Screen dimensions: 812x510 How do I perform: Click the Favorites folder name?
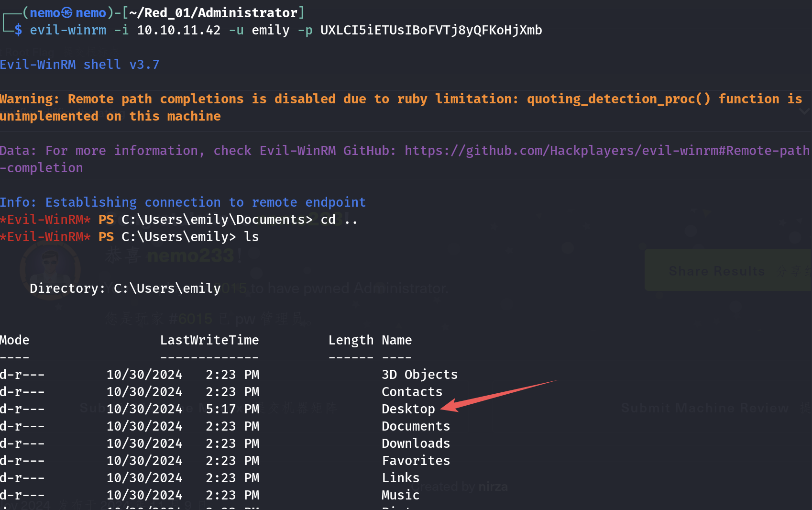point(416,461)
